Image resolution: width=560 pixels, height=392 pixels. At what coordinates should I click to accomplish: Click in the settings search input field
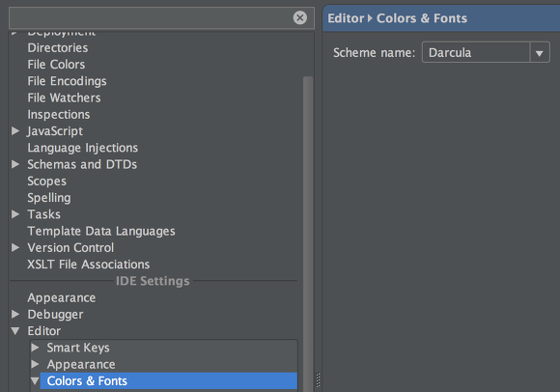150,17
